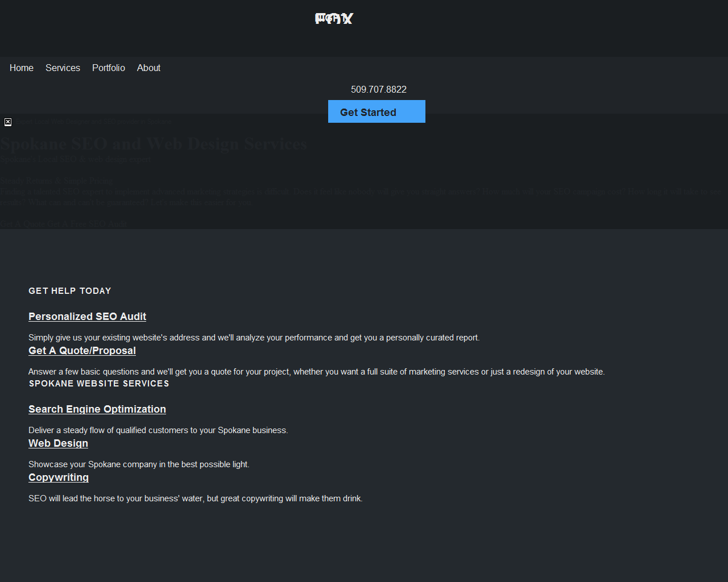The image size is (728, 582).
Task: Click the GET HELP TODAY heading
Action: pyautogui.click(x=70, y=291)
